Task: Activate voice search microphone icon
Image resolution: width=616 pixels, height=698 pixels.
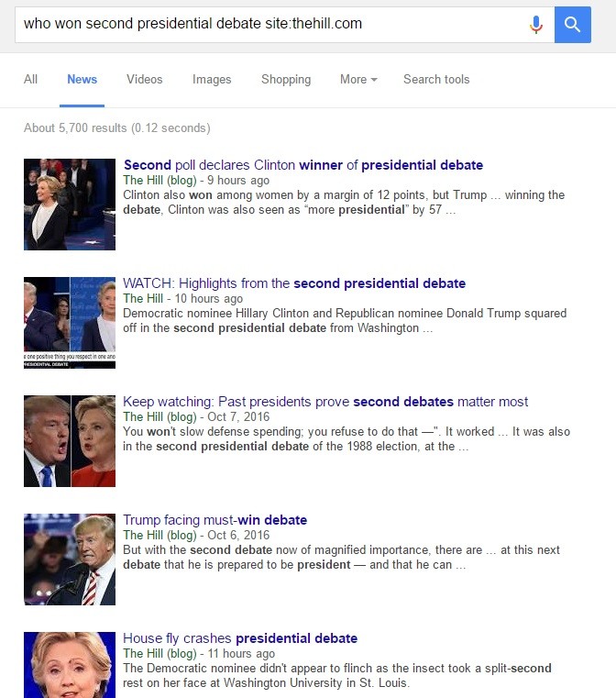Action: (x=536, y=25)
